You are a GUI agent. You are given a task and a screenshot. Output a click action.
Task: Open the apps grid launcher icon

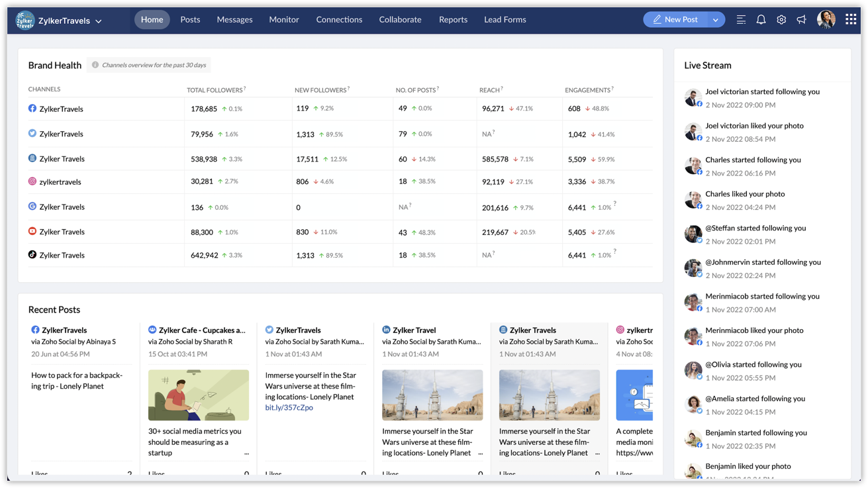[x=851, y=20]
